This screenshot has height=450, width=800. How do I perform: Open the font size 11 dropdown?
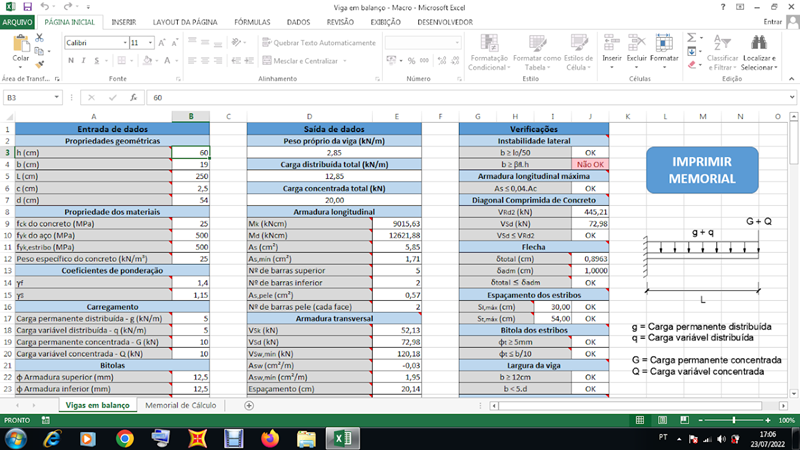coord(151,43)
